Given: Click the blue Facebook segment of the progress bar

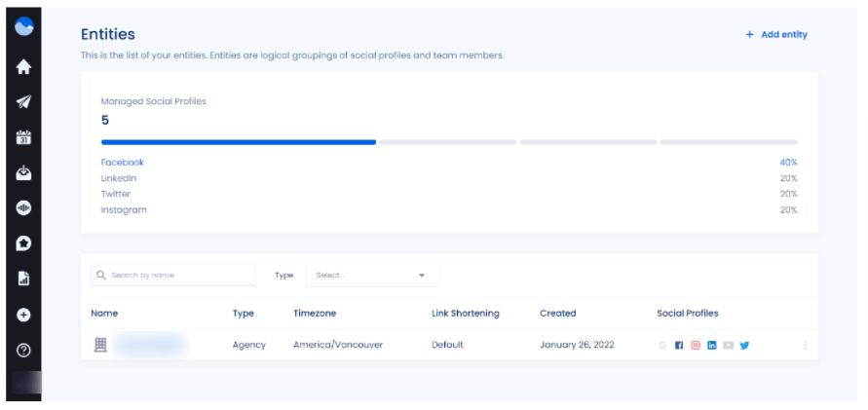Looking at the screenshot, I should 238,142.
